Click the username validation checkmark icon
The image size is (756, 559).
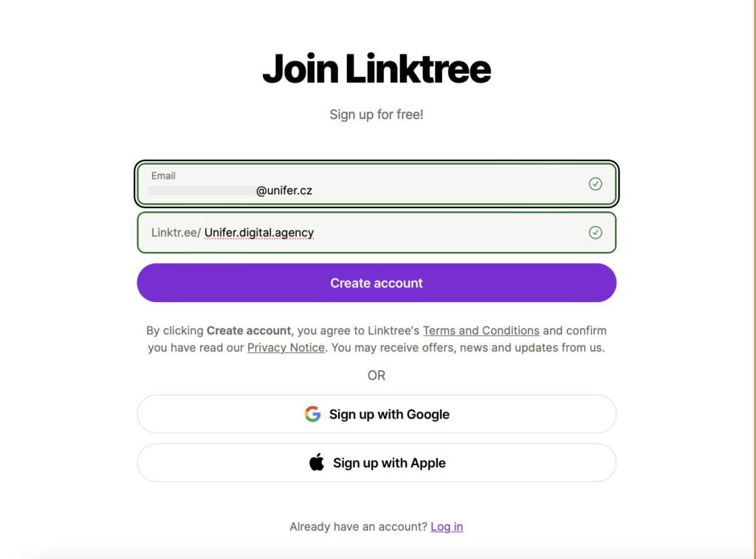[595, 233]
